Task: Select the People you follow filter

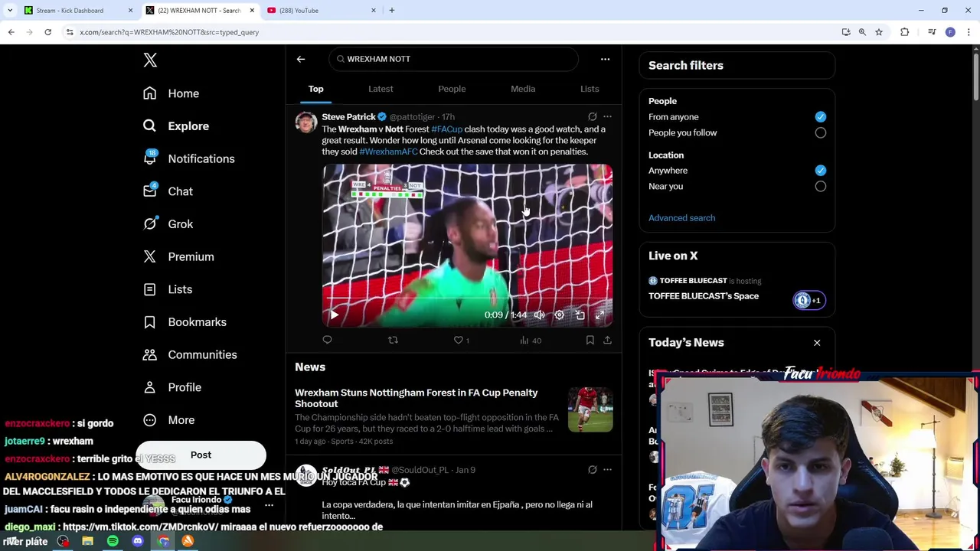Action: click(x=820, y=132)
